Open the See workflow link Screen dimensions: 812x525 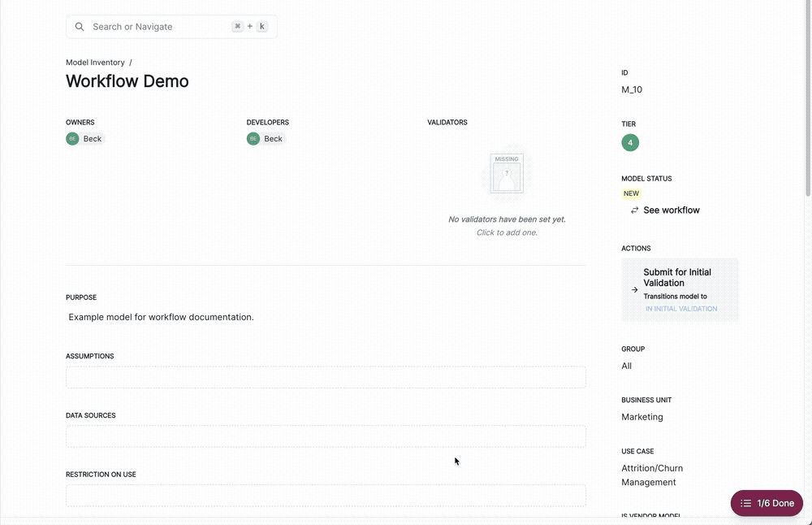[x=672, y=210]
